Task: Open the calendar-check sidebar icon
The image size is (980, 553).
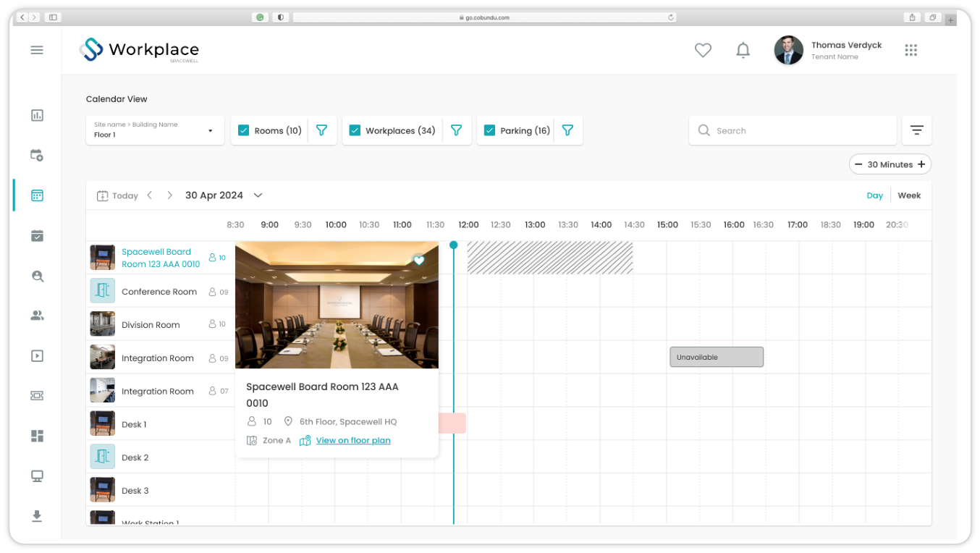Action: tap(38, 235)
